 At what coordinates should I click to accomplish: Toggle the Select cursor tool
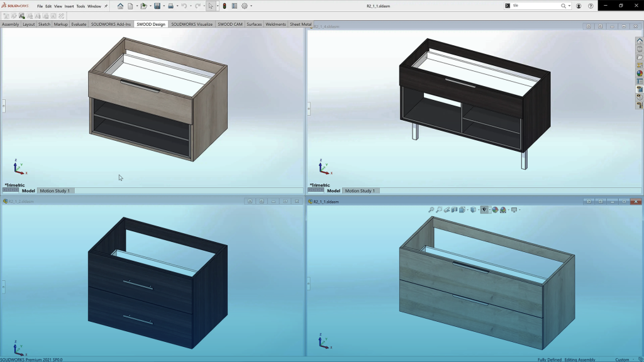pyautogui.click(x=211, y=6)
